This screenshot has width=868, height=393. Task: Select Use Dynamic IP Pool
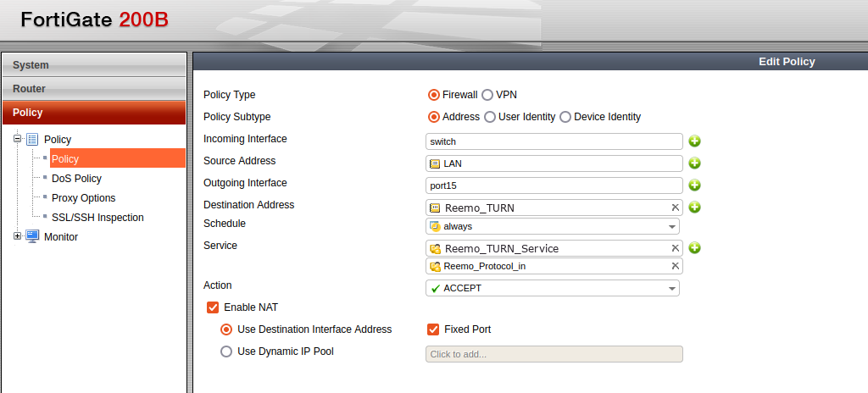tap(225, 351)
